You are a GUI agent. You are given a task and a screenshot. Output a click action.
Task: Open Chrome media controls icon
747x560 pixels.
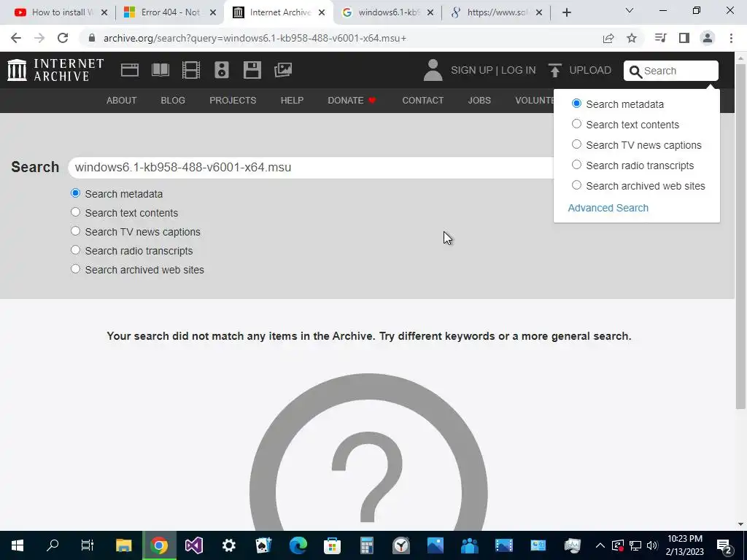(660, 38)
